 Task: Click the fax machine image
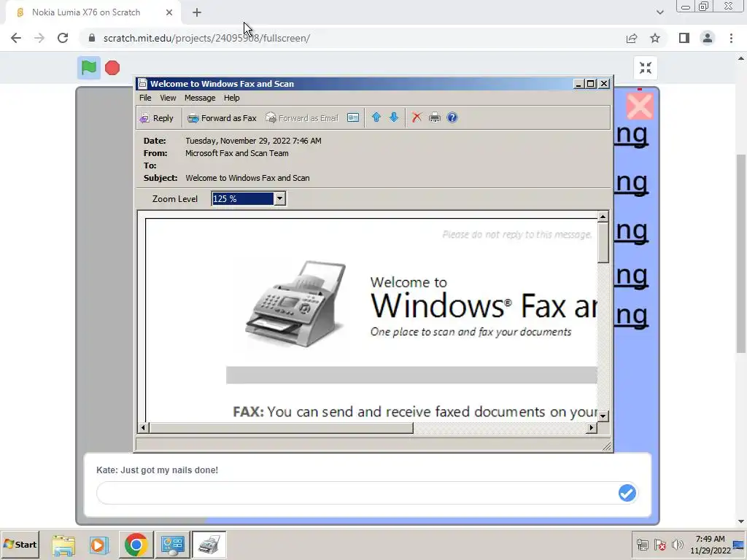coord(295,304)
